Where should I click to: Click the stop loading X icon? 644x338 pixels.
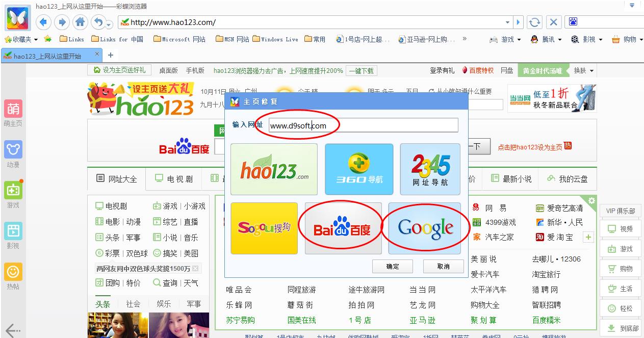(554, 22)
